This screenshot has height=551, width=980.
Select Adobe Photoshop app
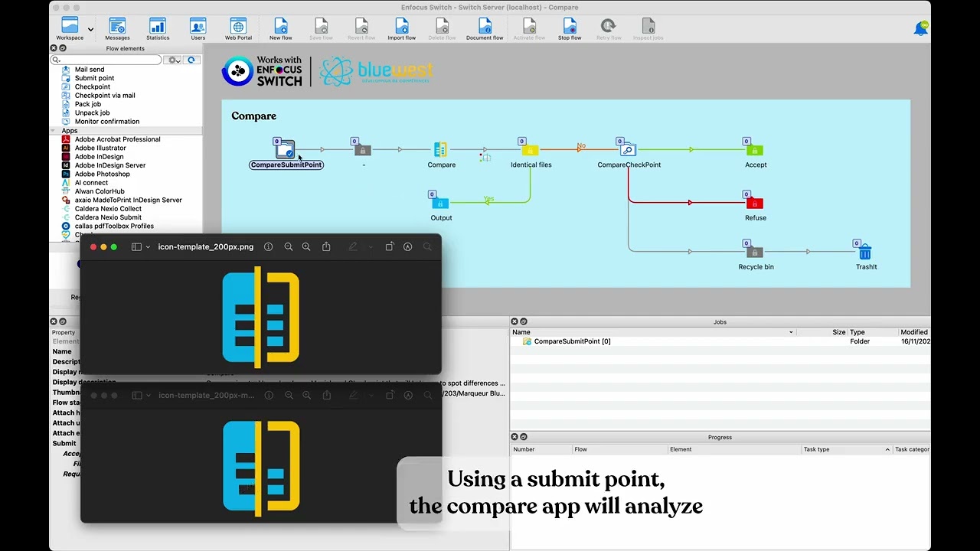pos(103,174)
